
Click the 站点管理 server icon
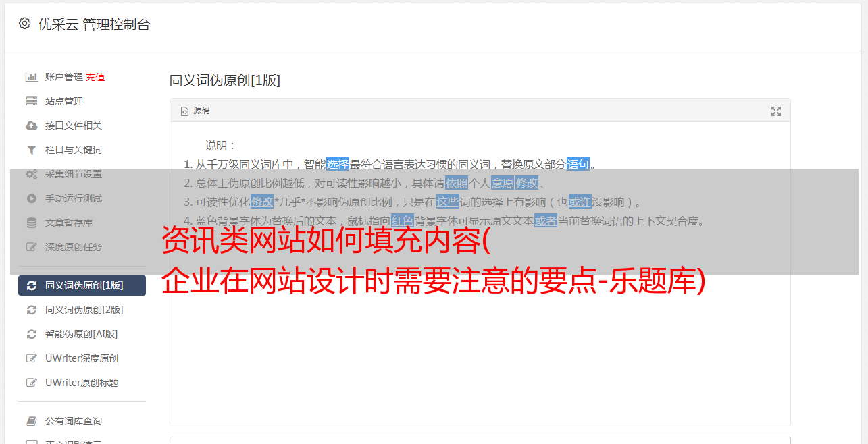[x=31, y=101]
